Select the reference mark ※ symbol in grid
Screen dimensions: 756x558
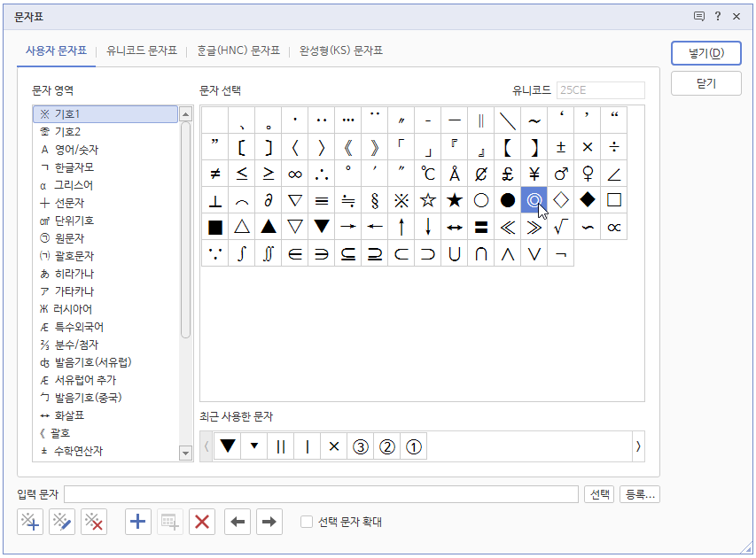[401, 200]
